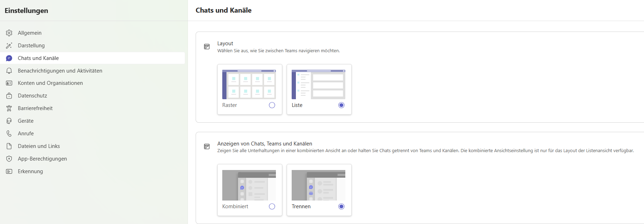
Task: Open the Allgemein settings page
Action: click(x=93, y=33)
